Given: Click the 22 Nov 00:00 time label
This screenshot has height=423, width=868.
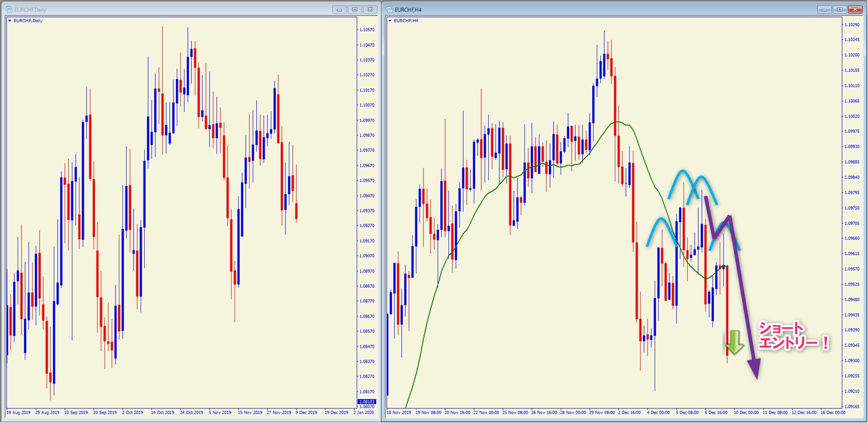Looking at the screenshot, I should (x=486, y=413).
